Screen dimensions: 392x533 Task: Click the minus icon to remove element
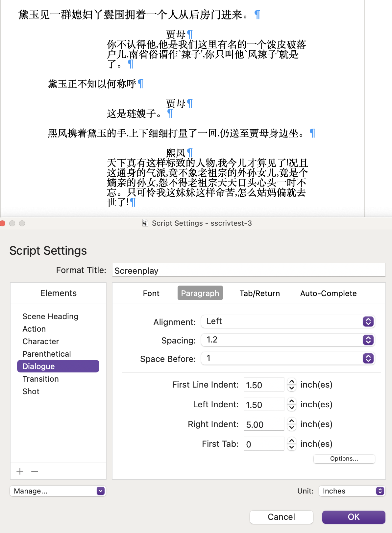(35, 471)
